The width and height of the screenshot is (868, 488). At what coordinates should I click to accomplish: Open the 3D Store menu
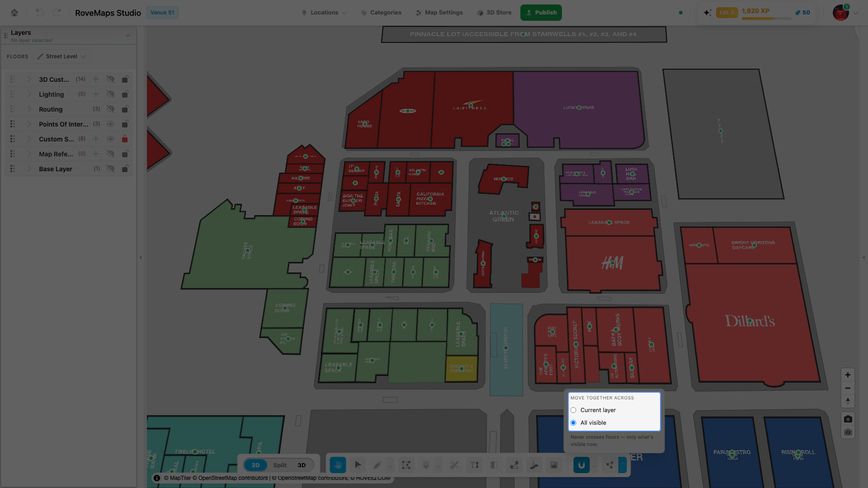[494, 13]
